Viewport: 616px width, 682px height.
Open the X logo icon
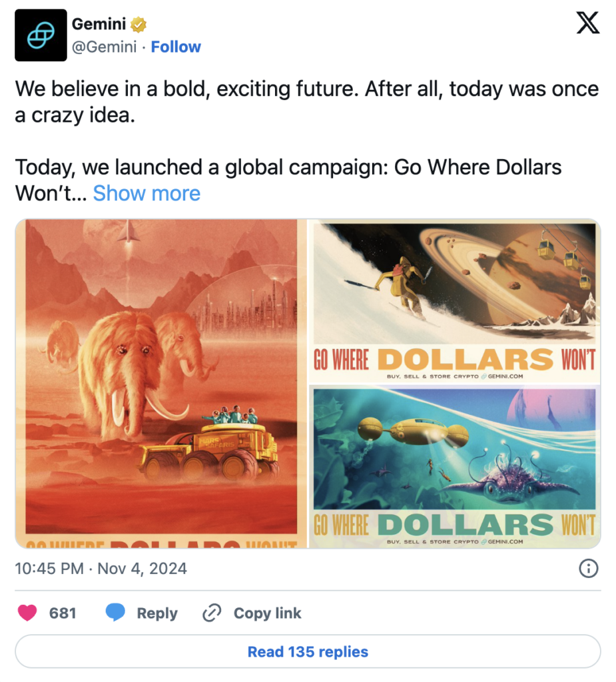588,23
